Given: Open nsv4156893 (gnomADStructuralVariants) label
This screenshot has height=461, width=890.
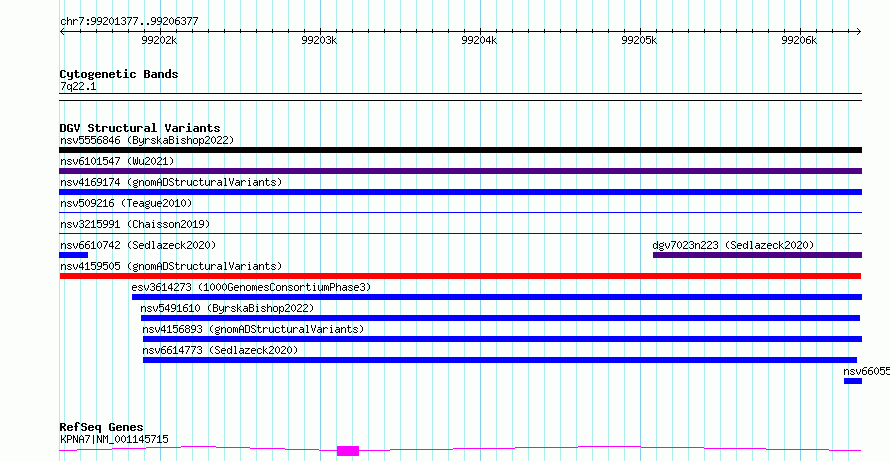Looking at the screenshot, I should (x=253, y=329).
